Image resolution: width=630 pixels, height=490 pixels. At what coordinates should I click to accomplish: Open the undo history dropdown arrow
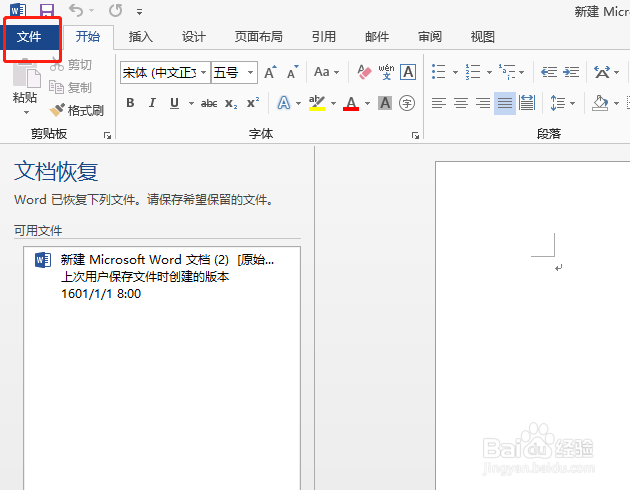pyautogui.click(x=91, y=11)
